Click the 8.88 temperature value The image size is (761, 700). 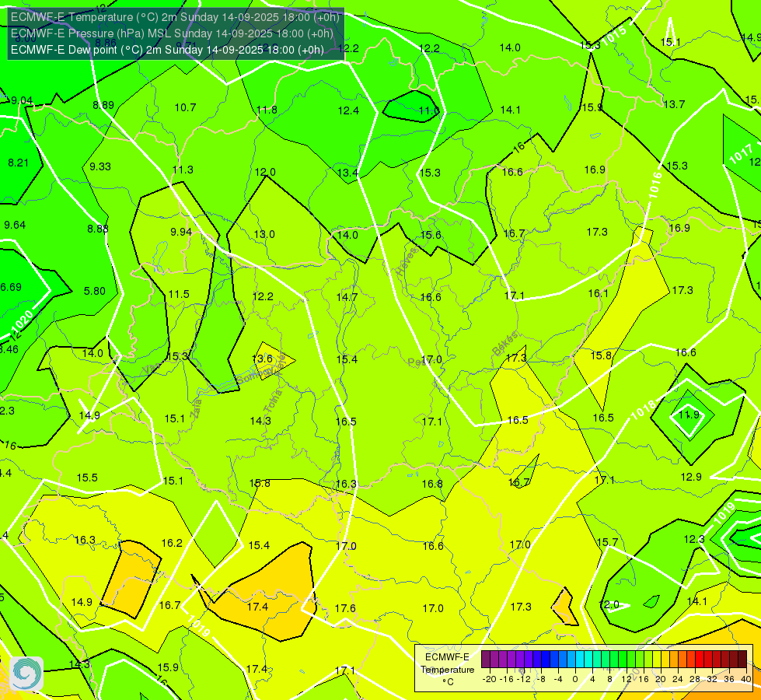98,229
